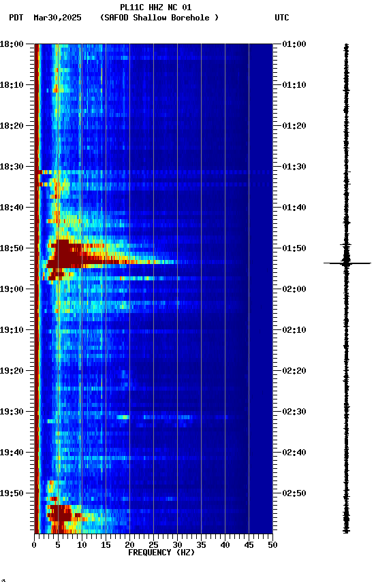376x588 pixels.
Task: Click the 01:50 UTC time label
Action: [294, 248]
